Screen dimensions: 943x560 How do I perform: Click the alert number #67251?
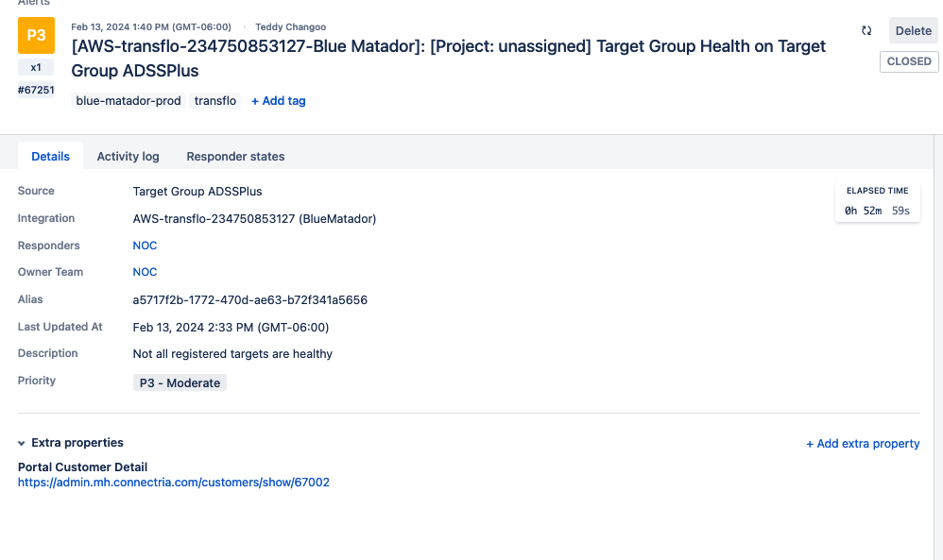(36, 90)
